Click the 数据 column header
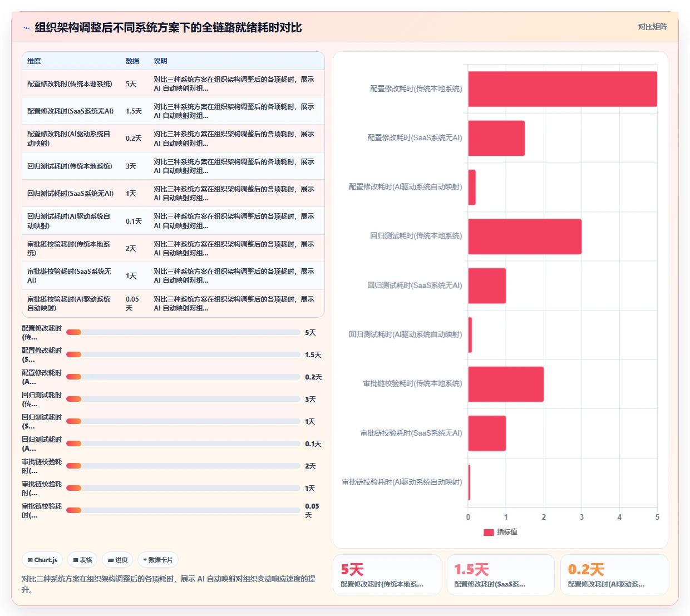This screenshot has width=690, height=616. [132, 61]
